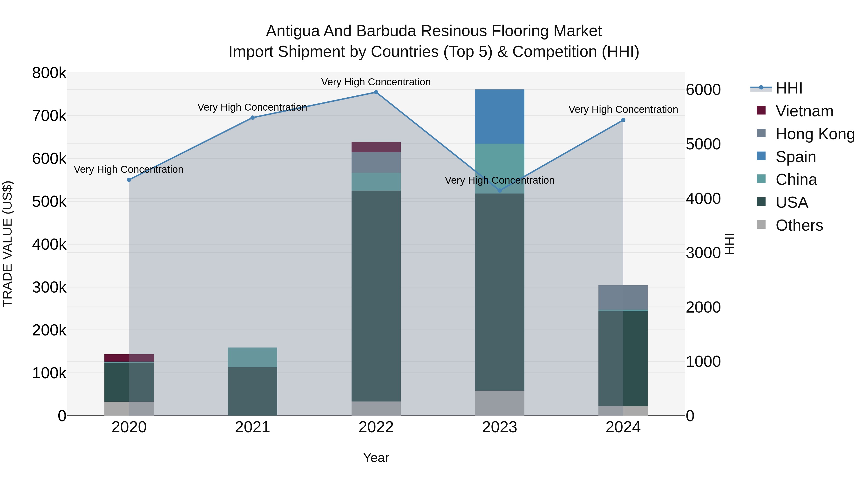Image resolution: width=868 pixels, height=488 pixels.
Task: Click the 2024 Very High Concentration annotation
Action: coord(623,109)
